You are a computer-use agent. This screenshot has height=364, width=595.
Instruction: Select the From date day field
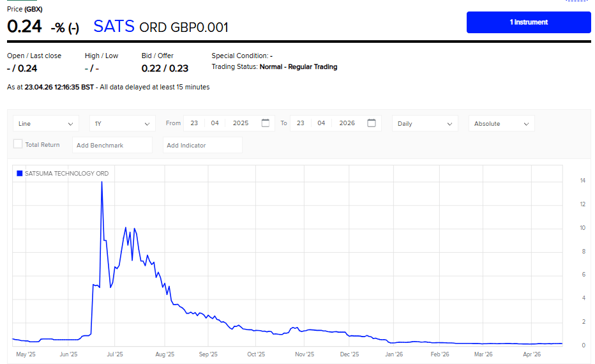pos(194,123)
